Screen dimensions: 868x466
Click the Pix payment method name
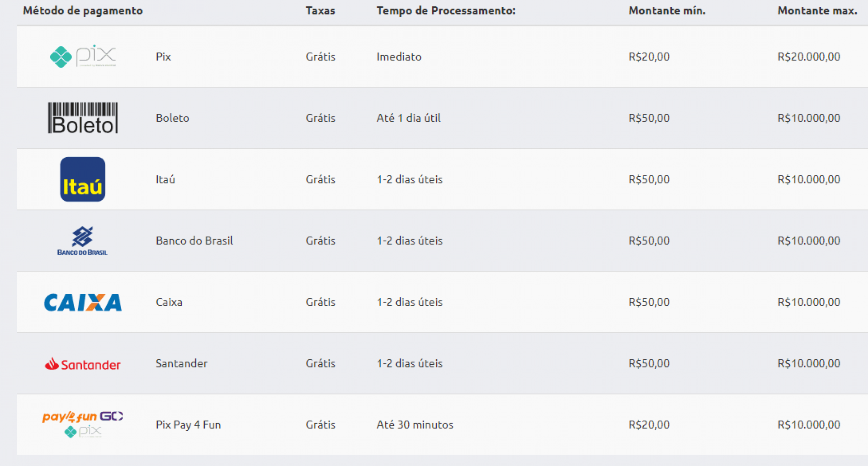[x=163, y=57]
